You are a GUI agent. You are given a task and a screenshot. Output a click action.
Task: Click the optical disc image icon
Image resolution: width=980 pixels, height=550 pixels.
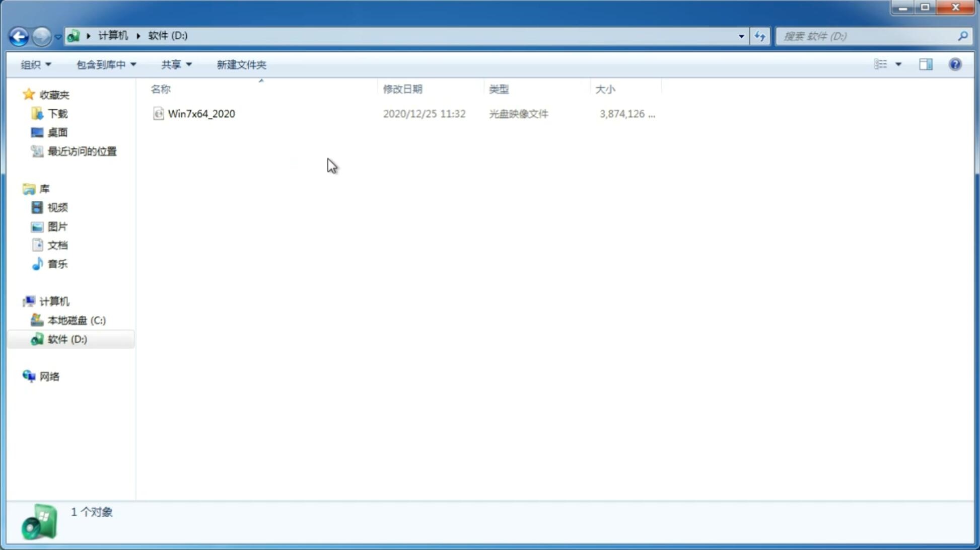click(158, 114)
